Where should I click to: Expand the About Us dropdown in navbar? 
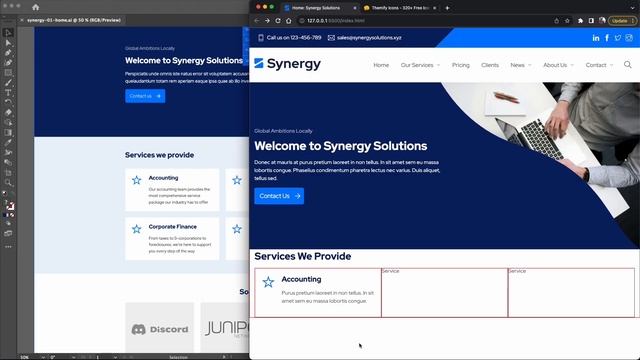point(558,65)
